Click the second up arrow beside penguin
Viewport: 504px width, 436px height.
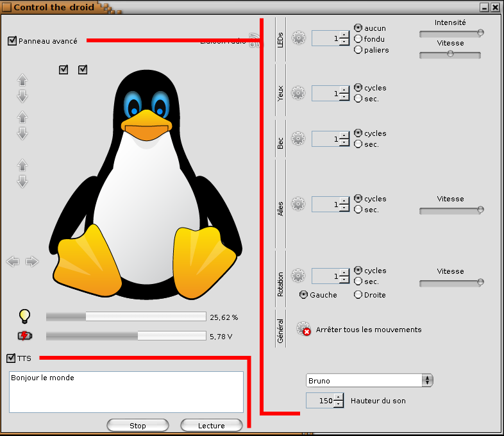coord(22,117)
